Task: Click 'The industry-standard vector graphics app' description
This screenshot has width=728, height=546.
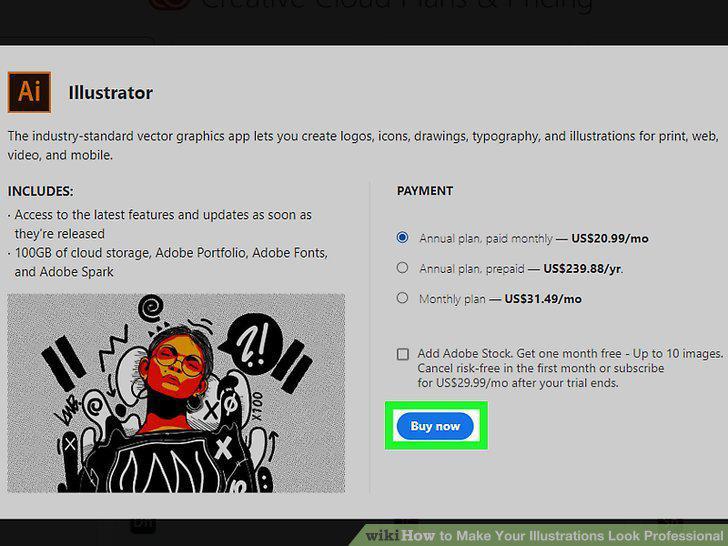Action: 363,145
